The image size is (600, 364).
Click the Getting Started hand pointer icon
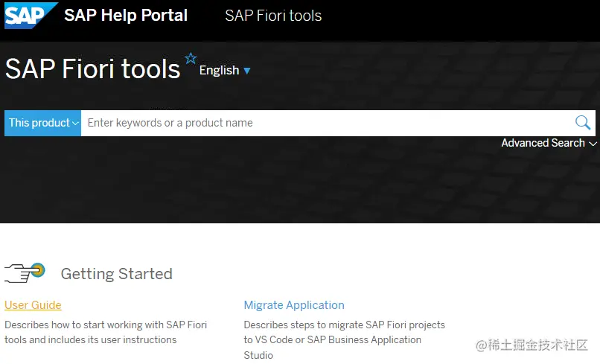tap(25, 273)
